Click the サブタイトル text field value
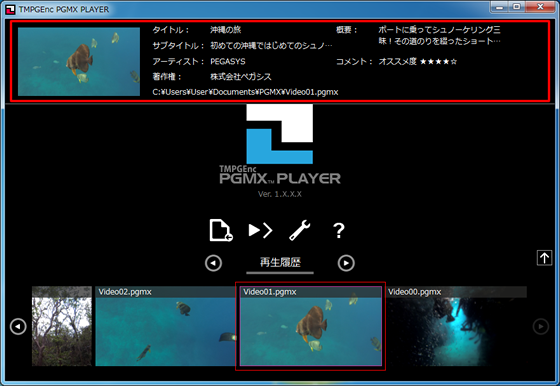The image size is (560, 386). click(271, 46)
